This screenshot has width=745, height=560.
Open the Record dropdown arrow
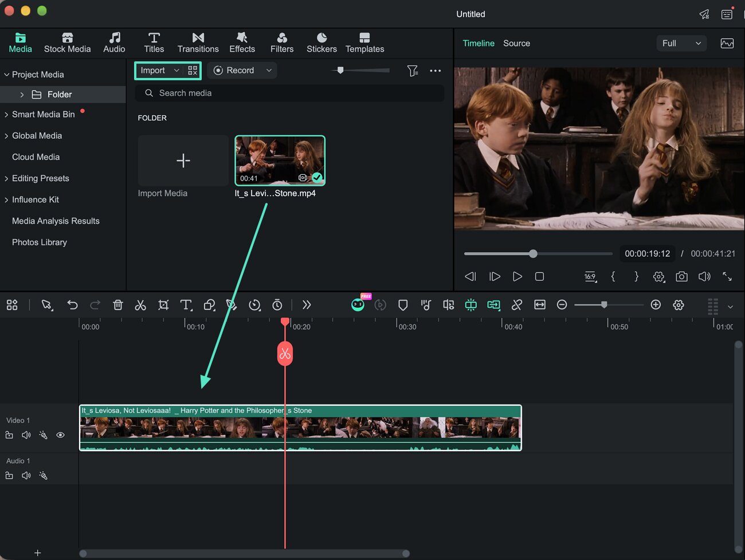pos(269,71)
